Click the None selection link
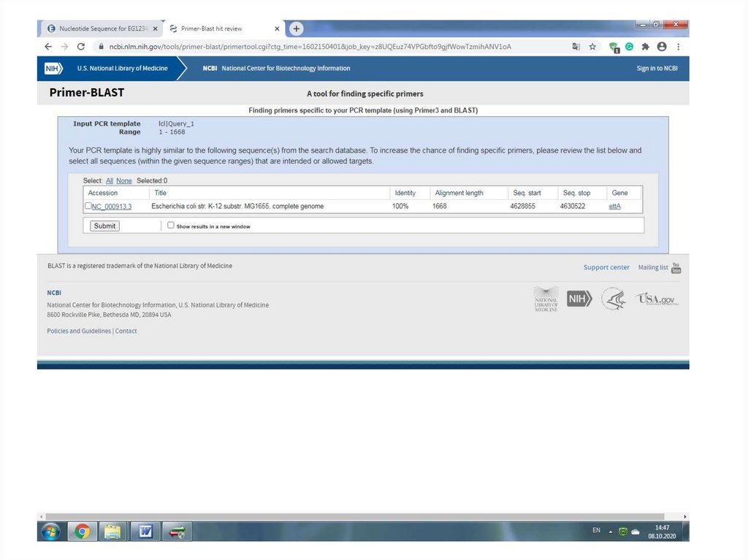The image size is (748, 560). pos(124,181)
